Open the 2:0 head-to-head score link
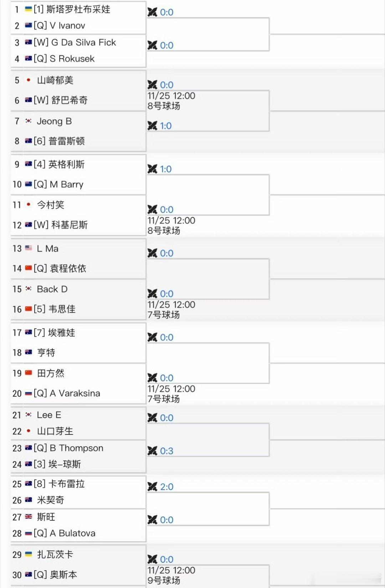This screenshot has width=385, height=588. coord(166,486)
